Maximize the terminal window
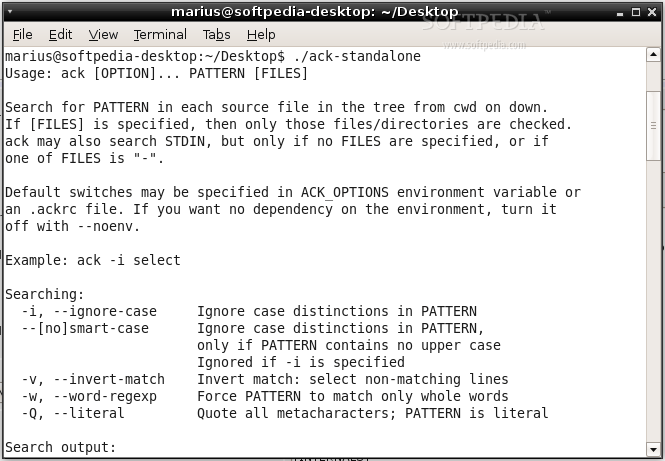This screenshot has width=665, height=461. point(636,12)
